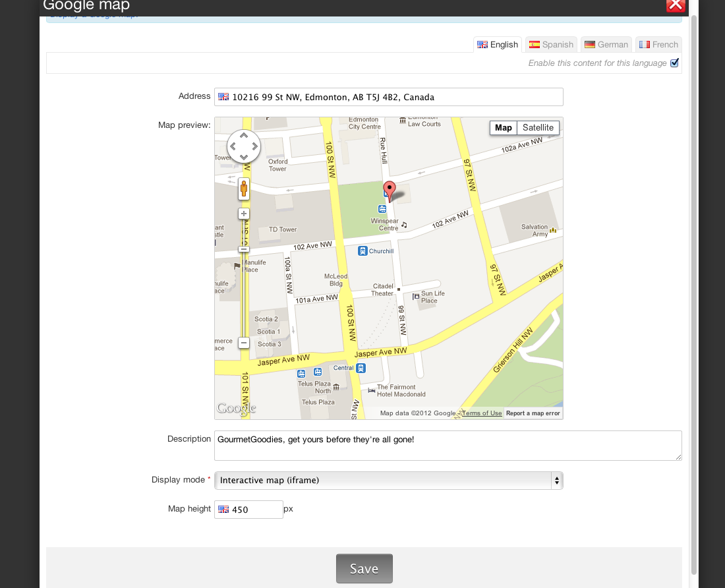Click the 'Jasper Ave NW' label near Central station

380,352
